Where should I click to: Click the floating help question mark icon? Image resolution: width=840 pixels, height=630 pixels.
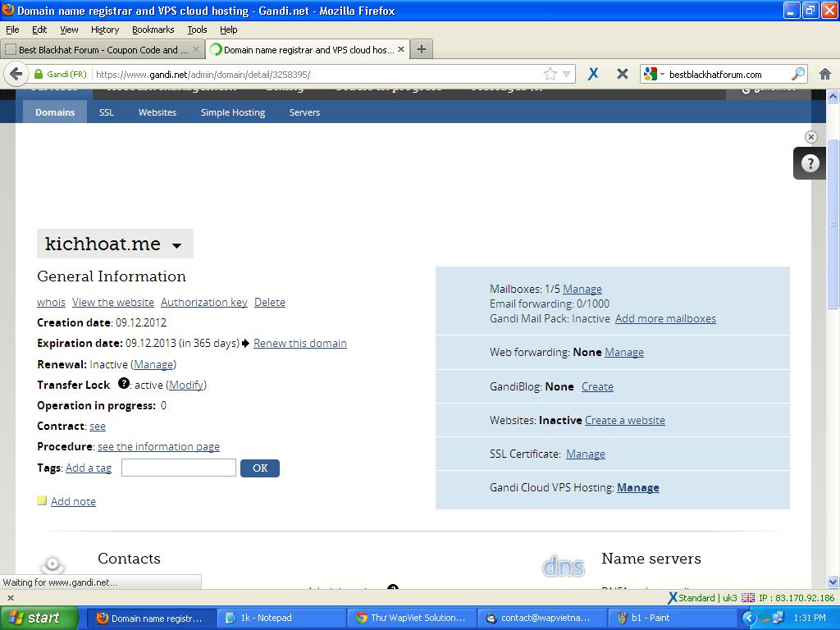tap(810, 163)
